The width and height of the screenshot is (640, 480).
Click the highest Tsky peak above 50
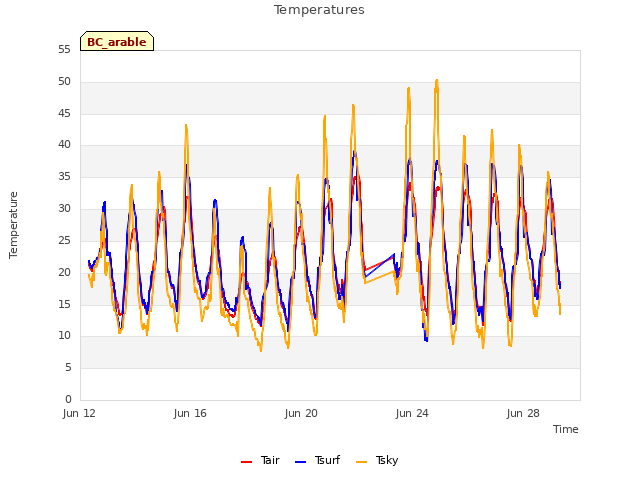[437, 80]
